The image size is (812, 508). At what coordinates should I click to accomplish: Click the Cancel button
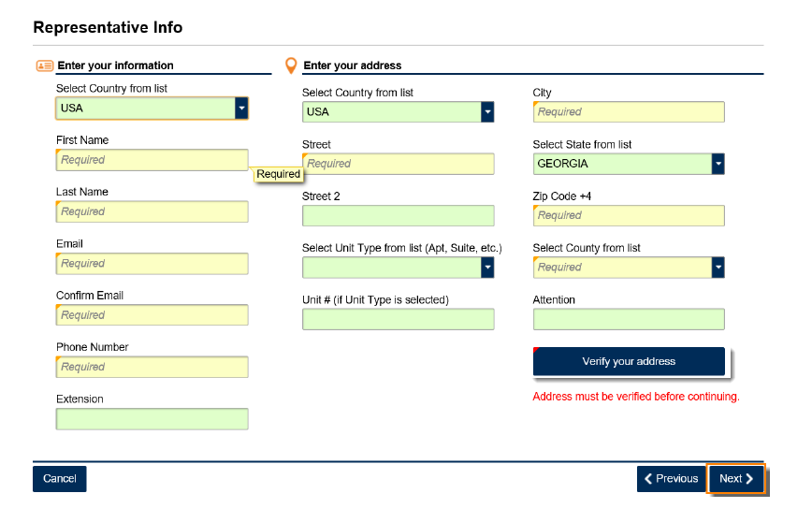pos(60,479)
